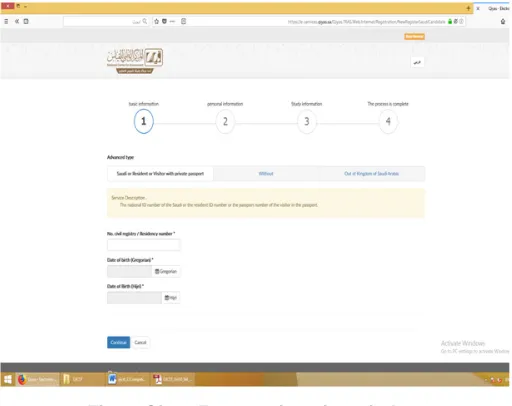The image size is (512, 406).
Task: Open a new tab with plus icon
Action: click(468, 8)
